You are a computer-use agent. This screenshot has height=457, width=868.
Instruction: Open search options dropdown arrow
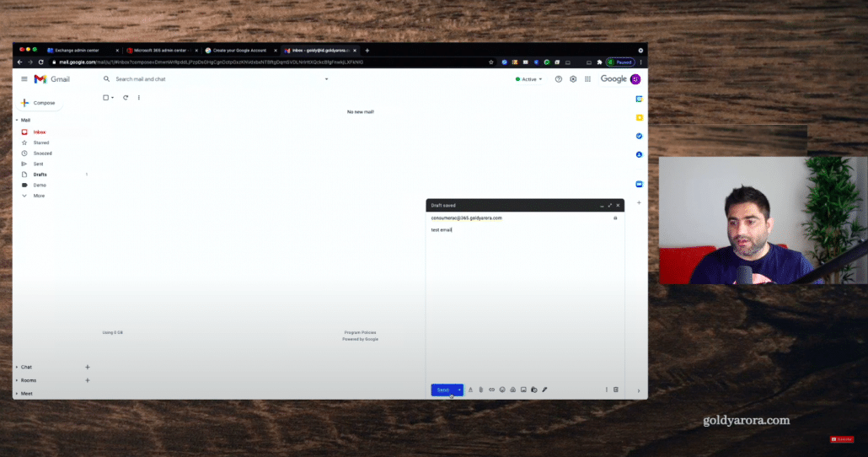click(x=327, y=79)
